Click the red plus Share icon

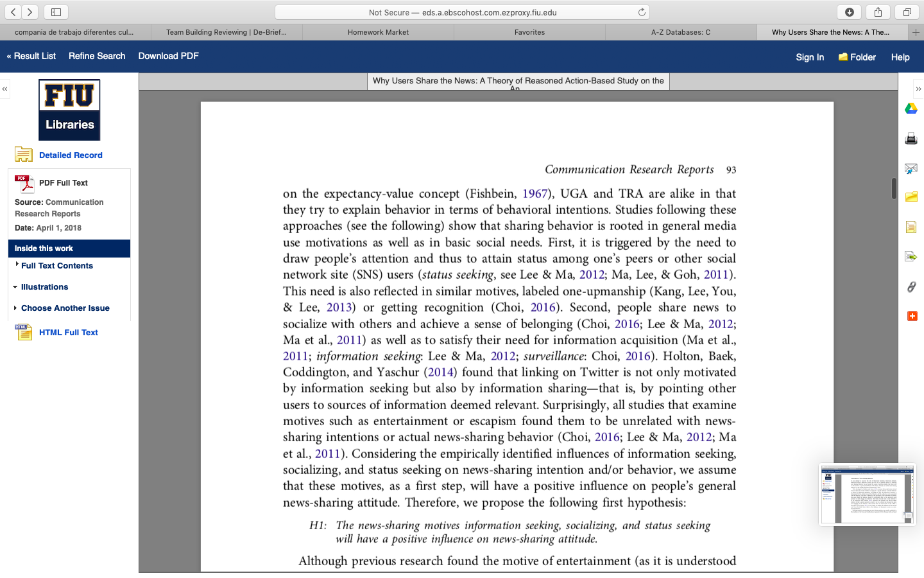click(912, 316)
